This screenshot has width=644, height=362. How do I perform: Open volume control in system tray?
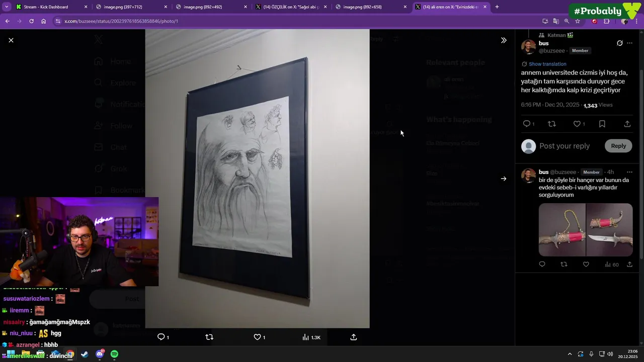pos(610,354)
